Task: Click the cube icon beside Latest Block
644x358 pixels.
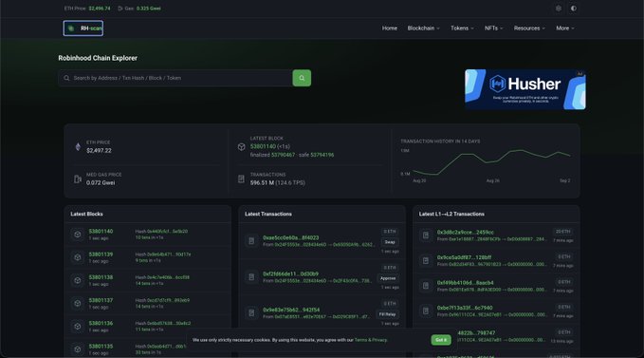Action: point(241,147)
